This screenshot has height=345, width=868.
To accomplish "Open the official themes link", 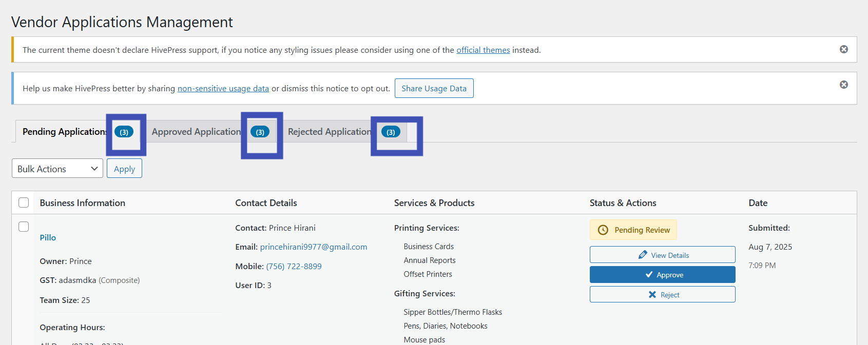I will [483, 50].
